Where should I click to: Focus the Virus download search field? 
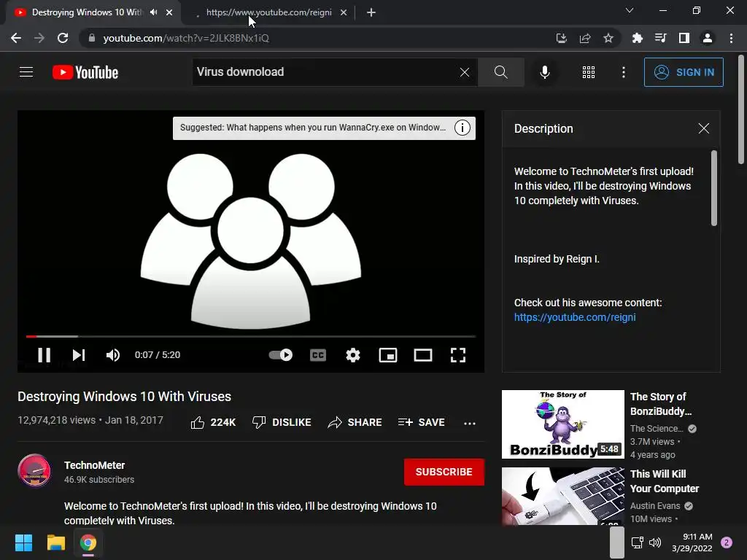[325, 72]
